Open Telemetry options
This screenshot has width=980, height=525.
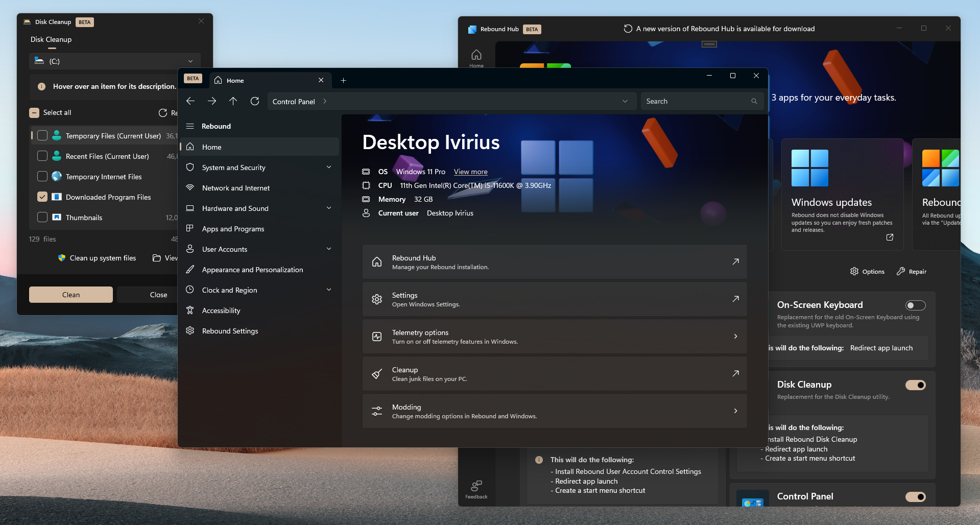pyautogui.click(x=555, y=337)
